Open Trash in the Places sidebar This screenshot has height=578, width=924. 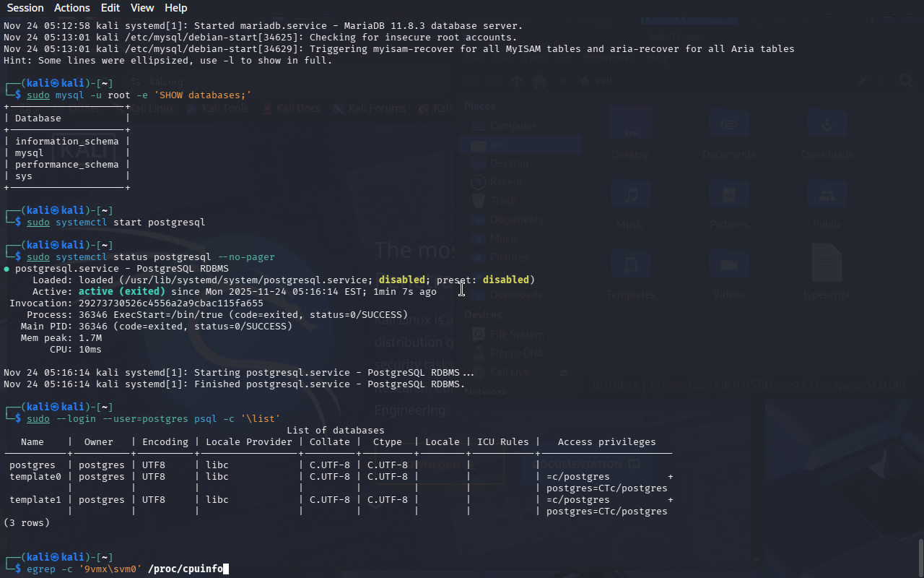[503, 201]
